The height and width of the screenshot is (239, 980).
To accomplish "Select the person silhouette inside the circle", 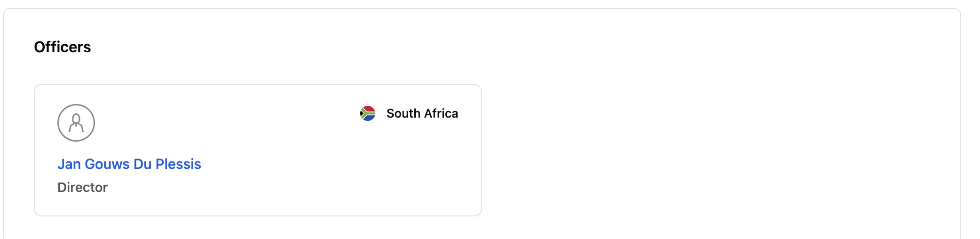I will [x=76, y=123].
